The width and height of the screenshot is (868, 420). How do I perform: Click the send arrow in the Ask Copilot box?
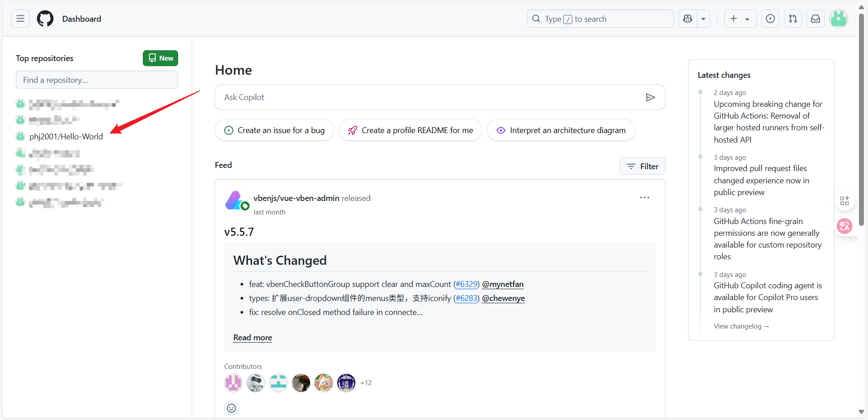(650, 97)
